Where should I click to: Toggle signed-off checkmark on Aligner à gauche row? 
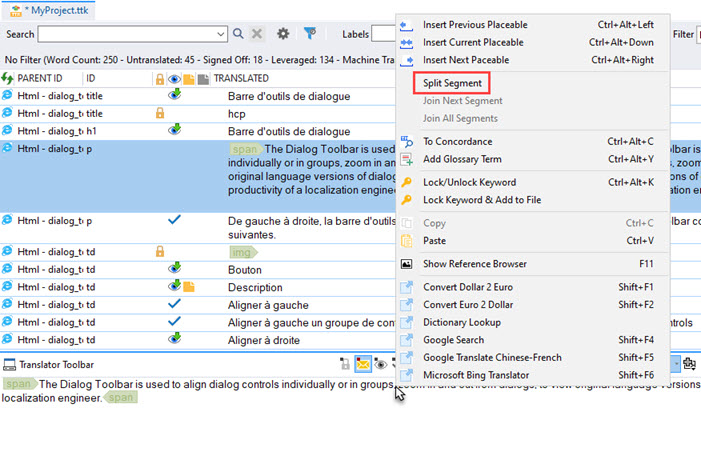[175, 304]
